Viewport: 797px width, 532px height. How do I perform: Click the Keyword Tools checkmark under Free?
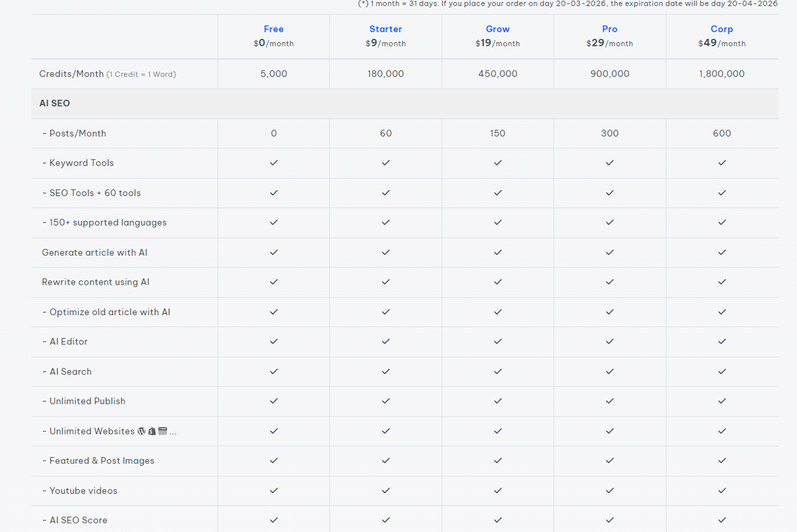(274, 163)
